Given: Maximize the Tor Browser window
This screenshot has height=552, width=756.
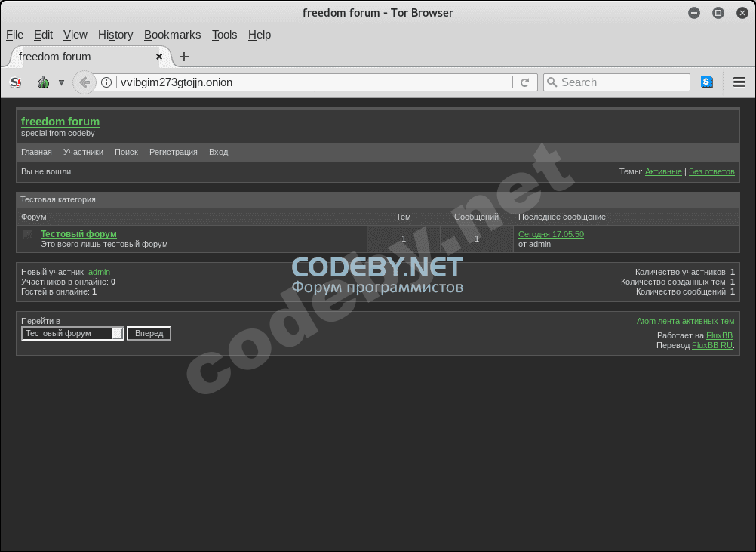Looking at the screenshot, I should tap(718, 13).
